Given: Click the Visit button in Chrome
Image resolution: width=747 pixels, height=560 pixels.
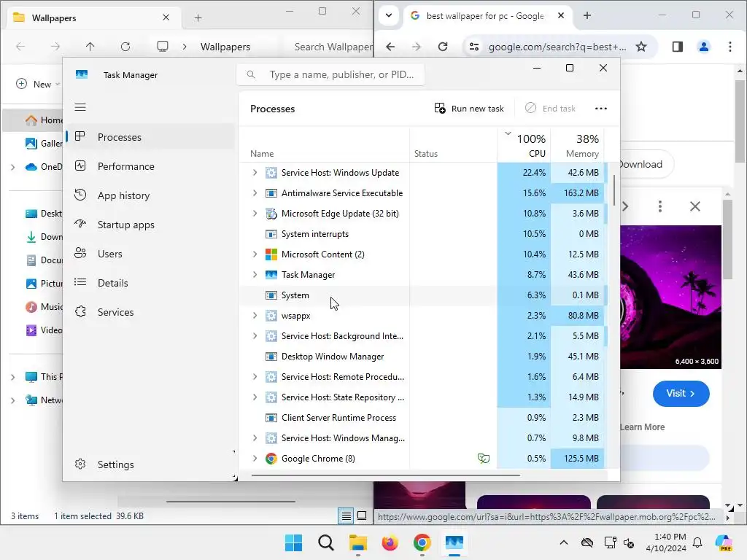Looking at the screenshot, I should tap(681, 393).
